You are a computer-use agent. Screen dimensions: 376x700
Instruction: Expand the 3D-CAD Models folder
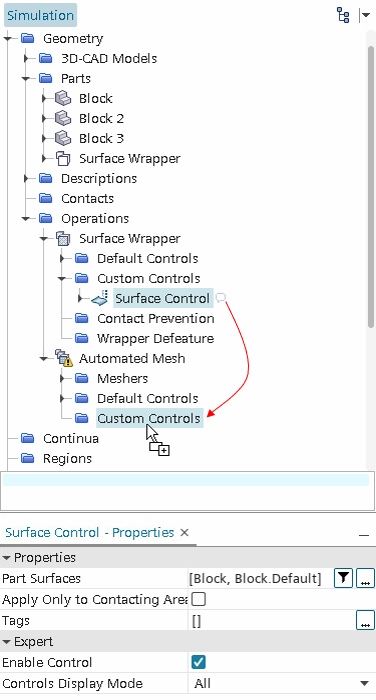click(x=27, y=58)
